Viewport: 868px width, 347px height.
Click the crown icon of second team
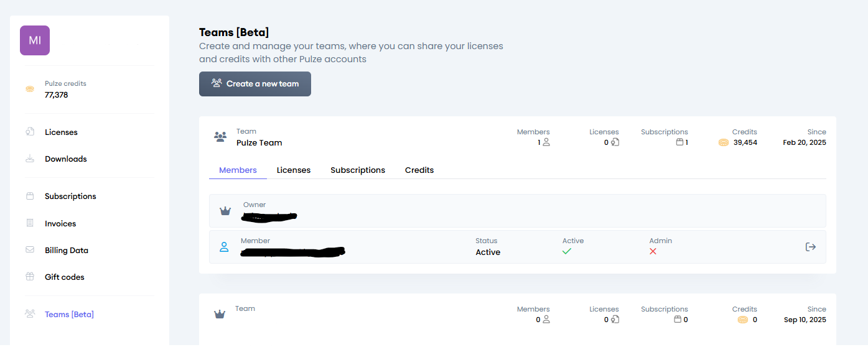click(219, 314)
